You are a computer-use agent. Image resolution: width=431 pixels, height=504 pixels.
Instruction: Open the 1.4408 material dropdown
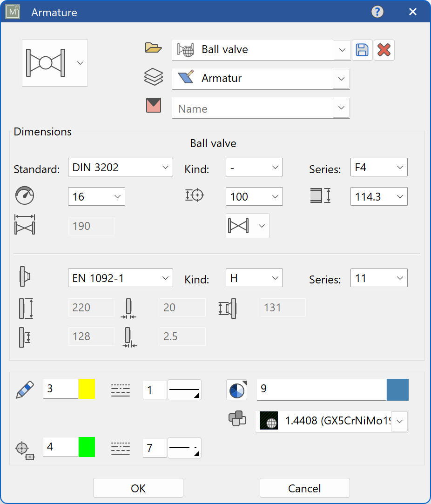(x=399, y=421)
